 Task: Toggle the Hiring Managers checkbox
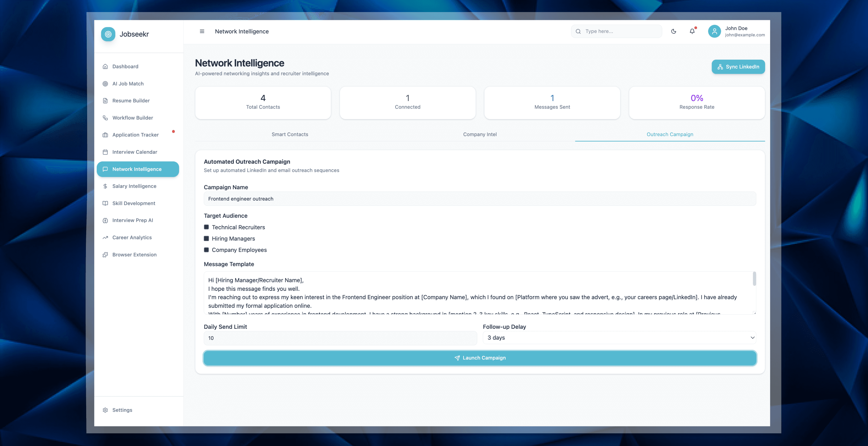point(206,238)
